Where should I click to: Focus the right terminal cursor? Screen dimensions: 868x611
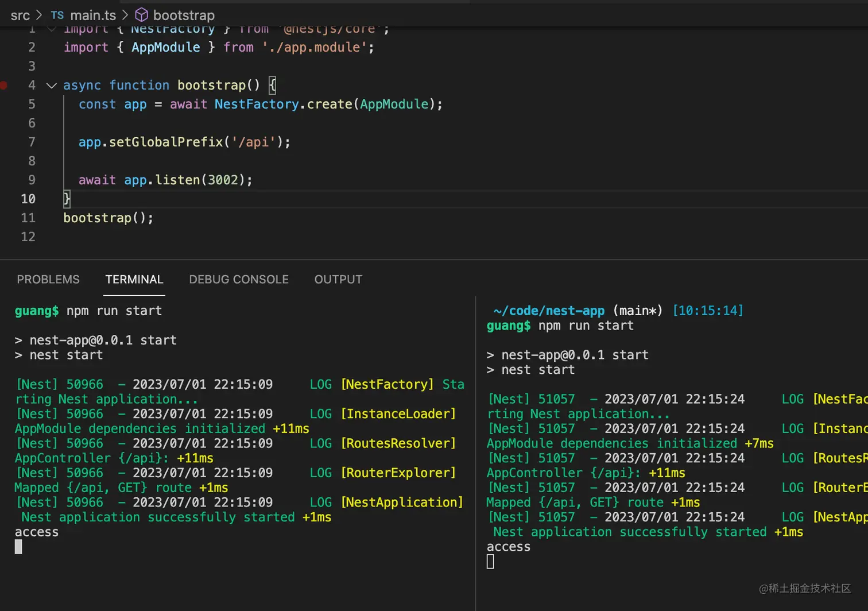click(x=490, y=562)
